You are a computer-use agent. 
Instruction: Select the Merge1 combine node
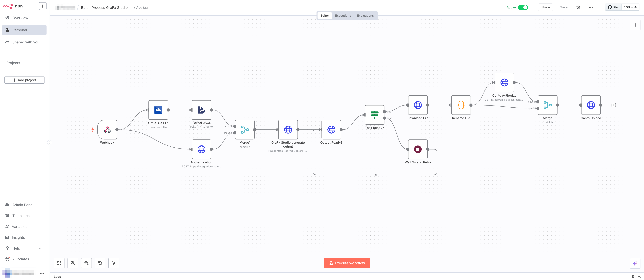coord(245,130)
